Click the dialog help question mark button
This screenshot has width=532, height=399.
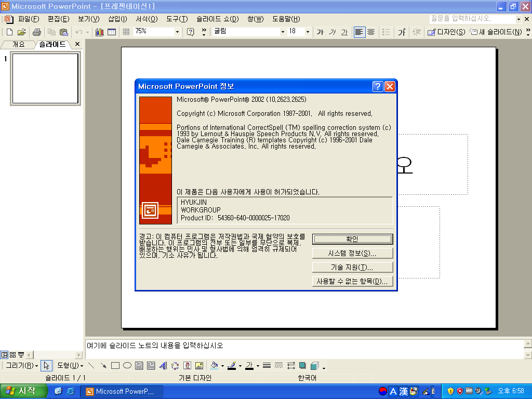378,87
